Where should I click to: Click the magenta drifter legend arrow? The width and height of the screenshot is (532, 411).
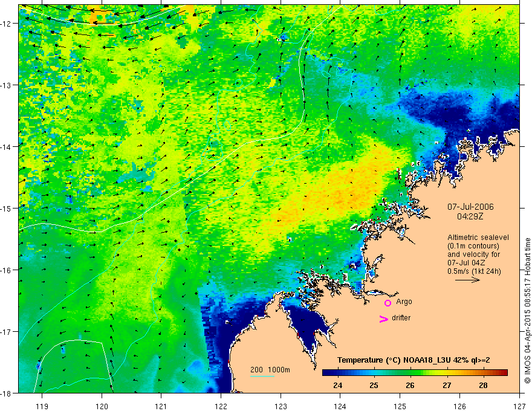[x=383, y=319]
